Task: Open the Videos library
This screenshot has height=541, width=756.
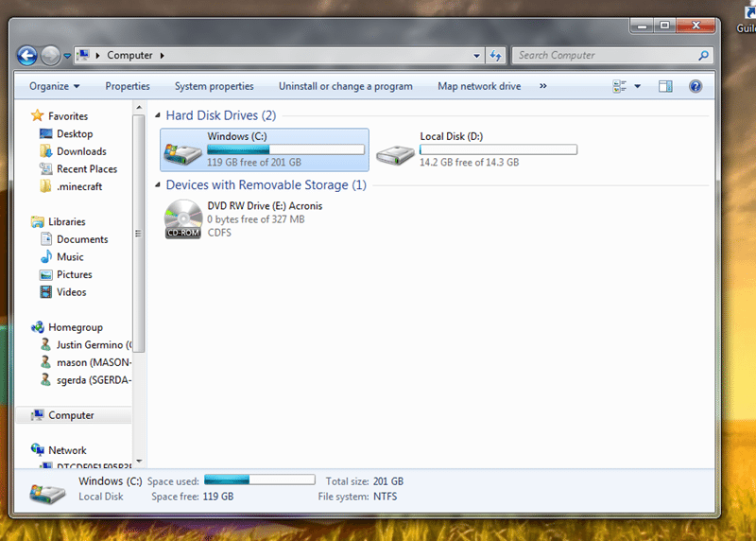Action: (x=72, y=292)
